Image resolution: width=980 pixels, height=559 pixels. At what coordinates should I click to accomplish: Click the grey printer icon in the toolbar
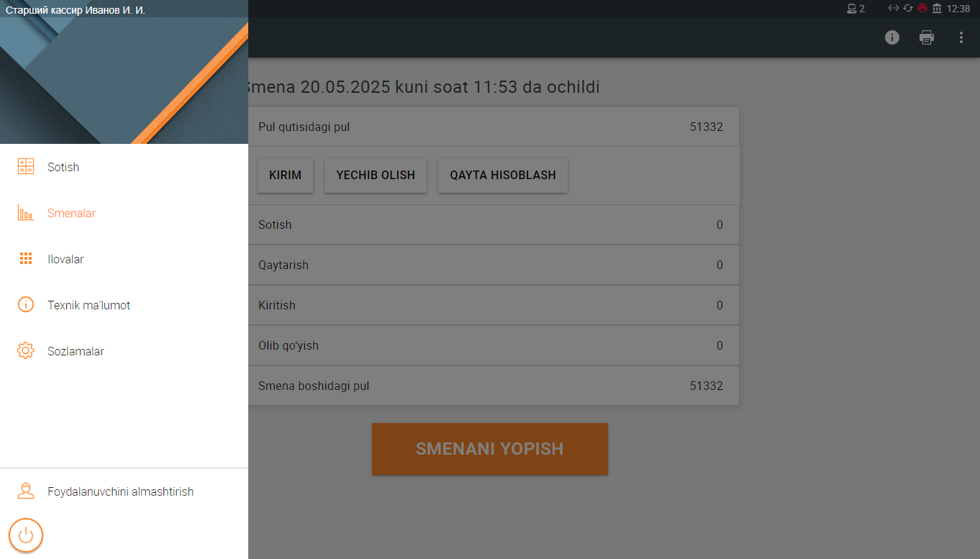pyautogui.click(x=927, y=37)
